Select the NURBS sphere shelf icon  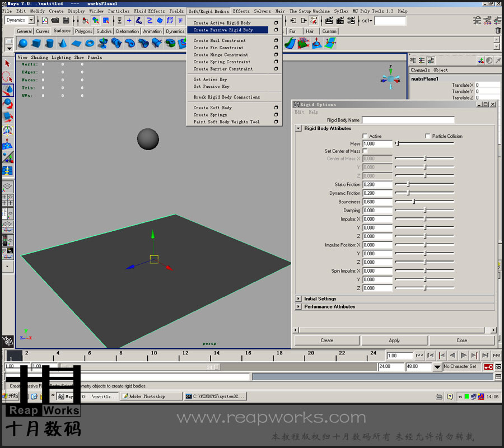pos(23,43)
